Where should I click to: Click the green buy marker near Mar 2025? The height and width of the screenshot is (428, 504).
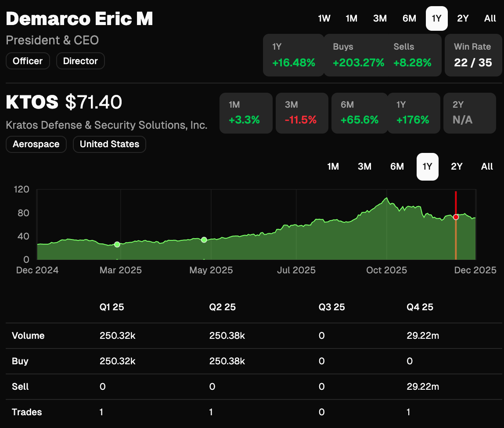point(117,245)
